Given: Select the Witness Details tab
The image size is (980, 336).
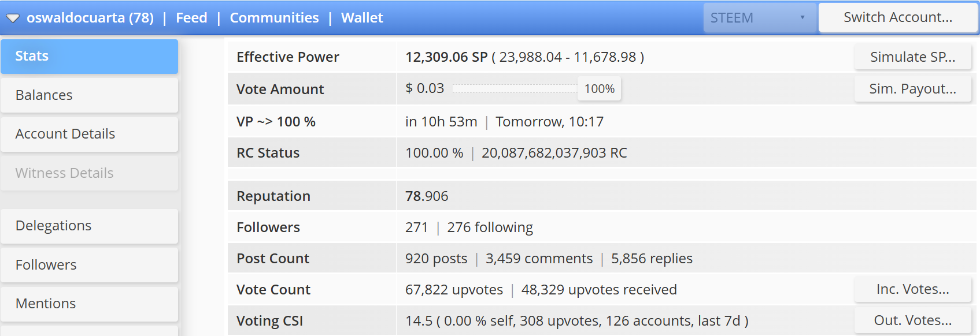Looking at the screenshot, I should coord(90,173).
